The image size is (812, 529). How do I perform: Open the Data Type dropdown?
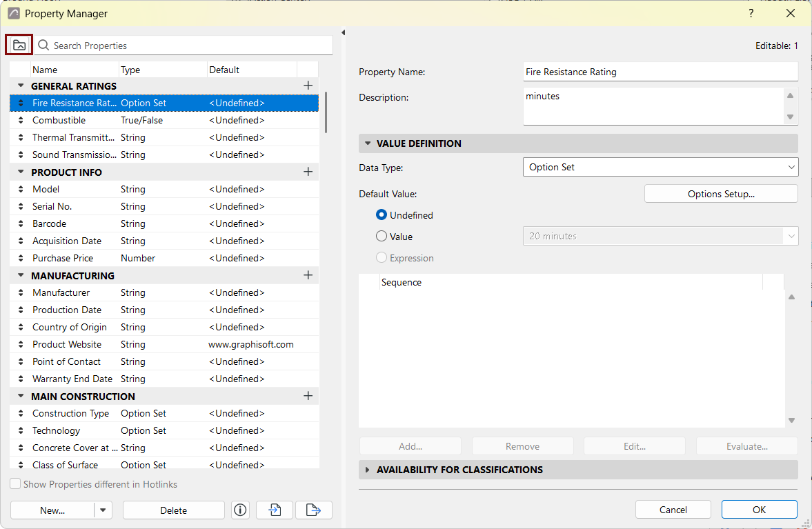point(660,167)
